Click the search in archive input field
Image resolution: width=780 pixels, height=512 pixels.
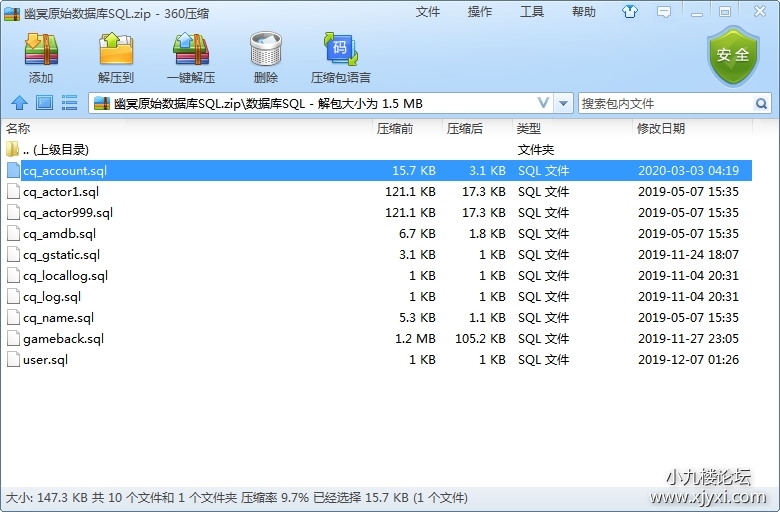pyautogui.click(x=665, y=103)
